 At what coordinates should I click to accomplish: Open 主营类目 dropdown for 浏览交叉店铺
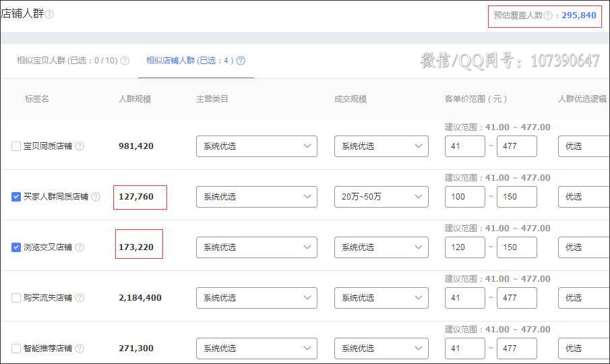tap(257, 247)
